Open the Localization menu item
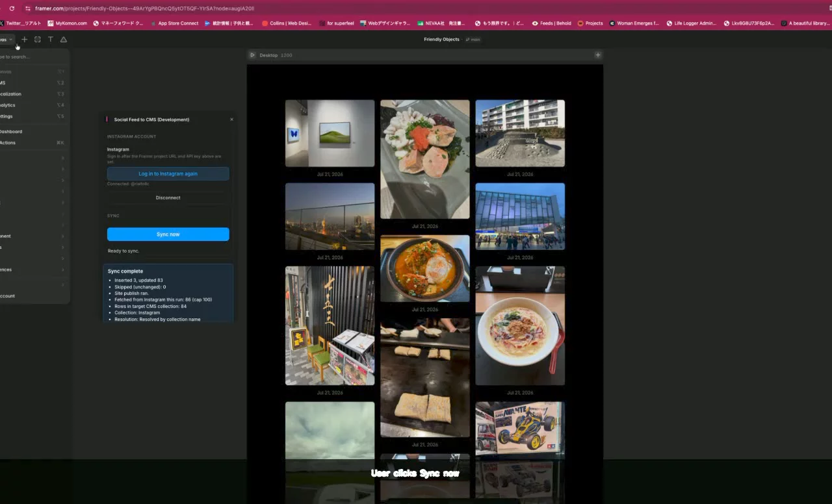This screenshot has width=832, height=504. click(32, 94)
